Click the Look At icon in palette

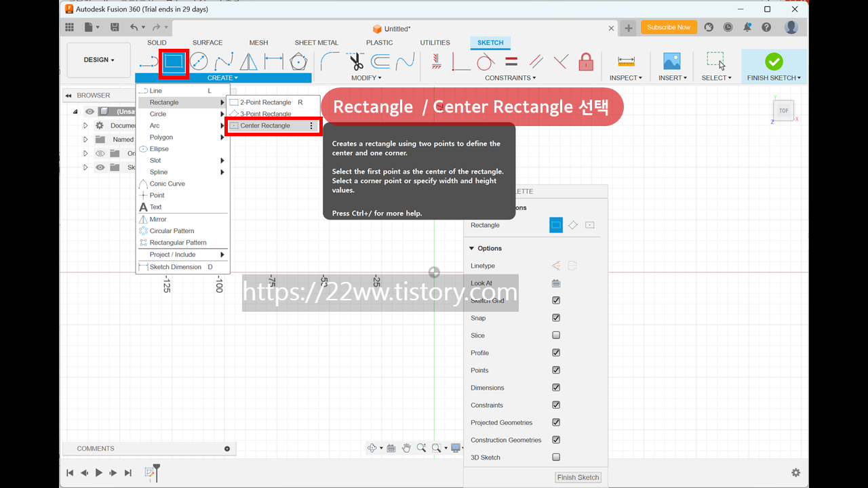pos(556,283)
